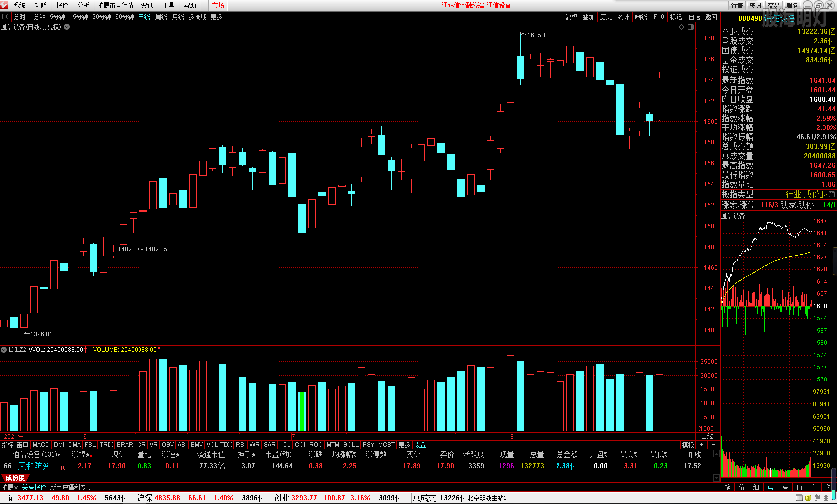Expand 更多 timeframe options
This screenshot has width=837, height=504.
click(219, 17)
